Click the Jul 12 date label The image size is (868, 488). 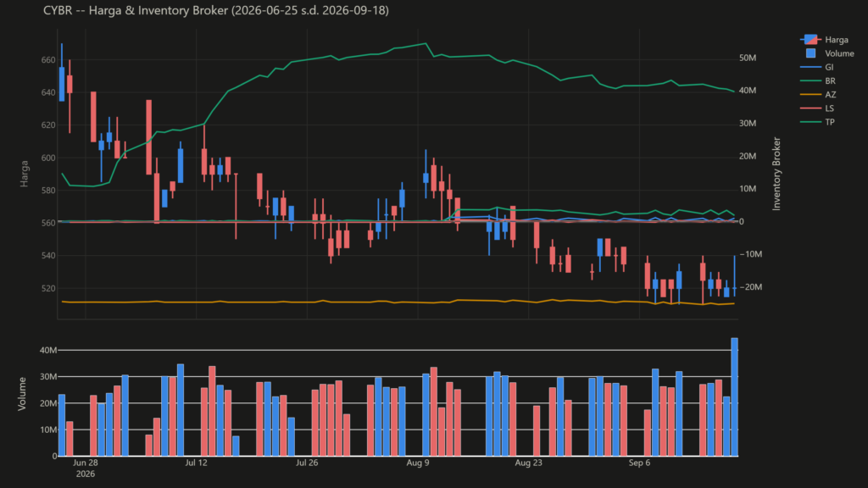coord(196,463)
